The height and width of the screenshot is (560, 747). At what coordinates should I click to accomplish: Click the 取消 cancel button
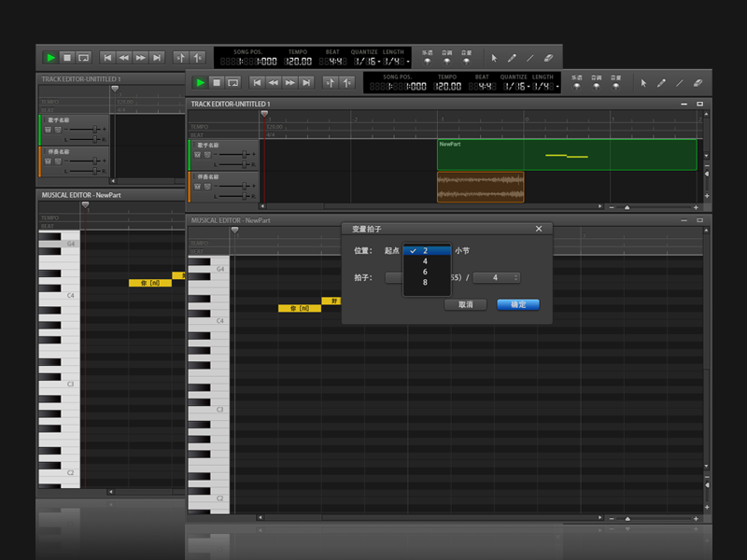pos(465,304)
